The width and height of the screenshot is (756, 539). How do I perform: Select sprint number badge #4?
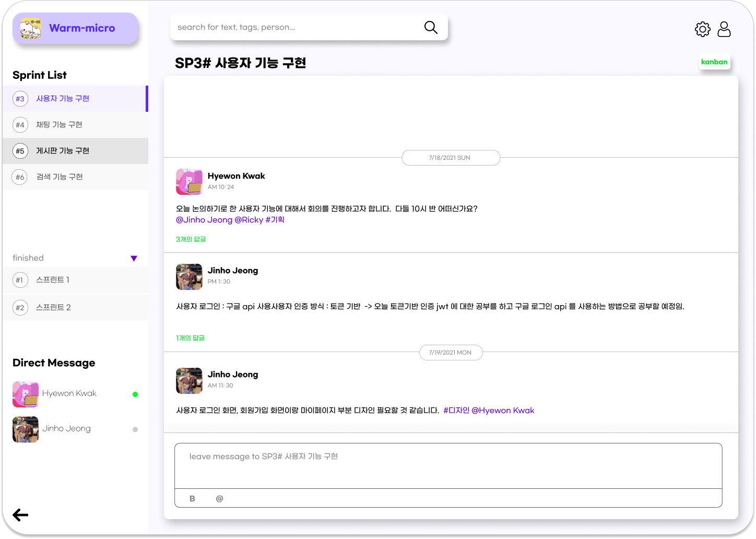pyautogui.click(x=20, y=125)
